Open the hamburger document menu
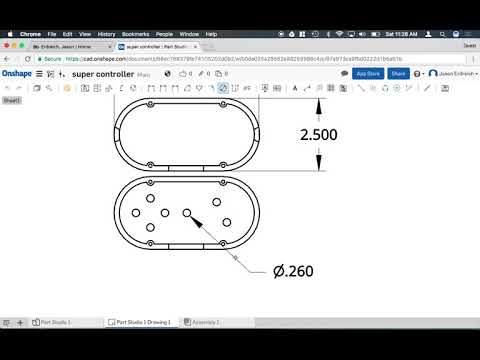 pyautogui.click(x=39, y=74)
